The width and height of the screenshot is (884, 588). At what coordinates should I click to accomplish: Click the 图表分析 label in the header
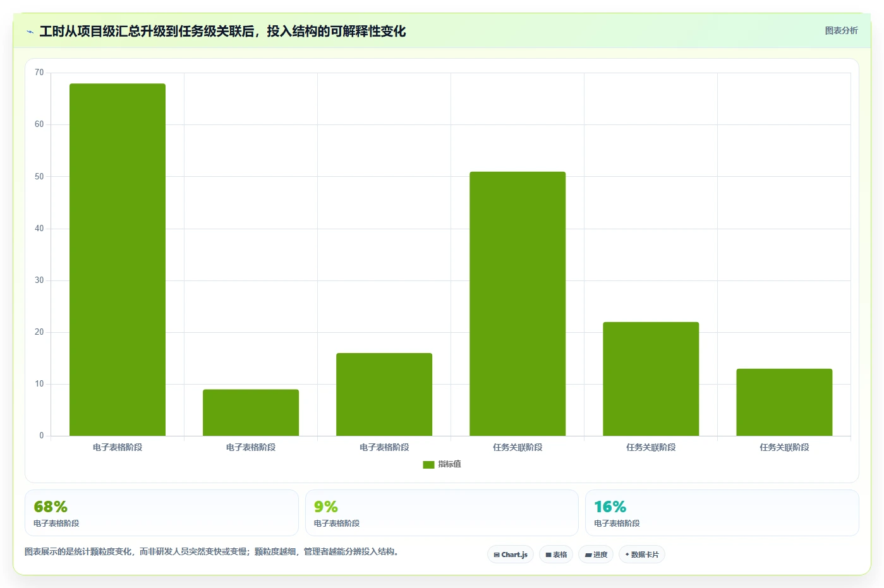point(841,30)
